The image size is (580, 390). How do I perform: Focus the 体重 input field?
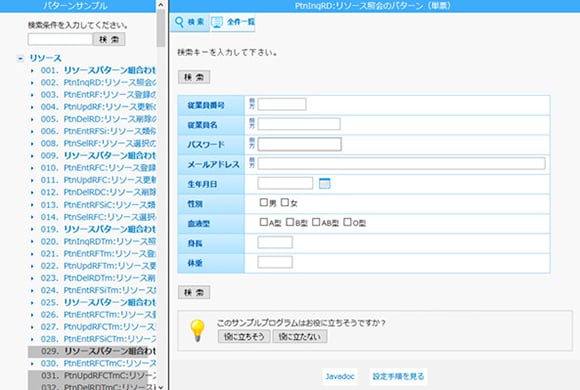(275, 262)
